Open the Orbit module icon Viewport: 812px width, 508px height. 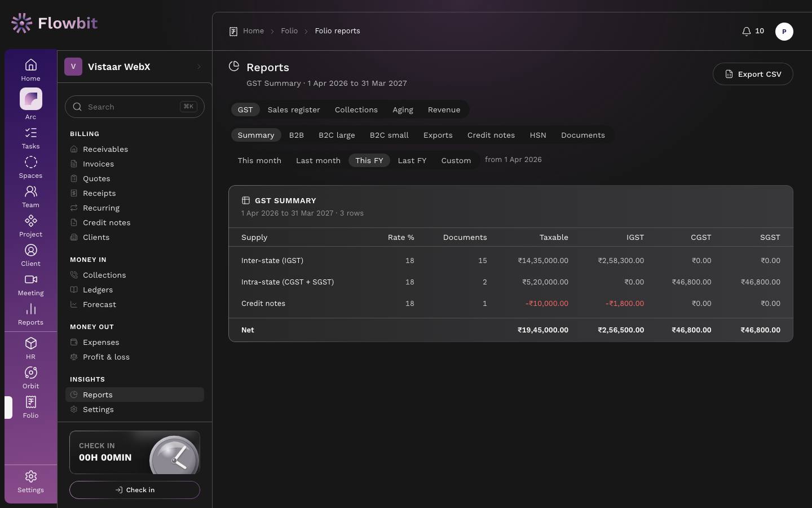[x=30, y=378]
